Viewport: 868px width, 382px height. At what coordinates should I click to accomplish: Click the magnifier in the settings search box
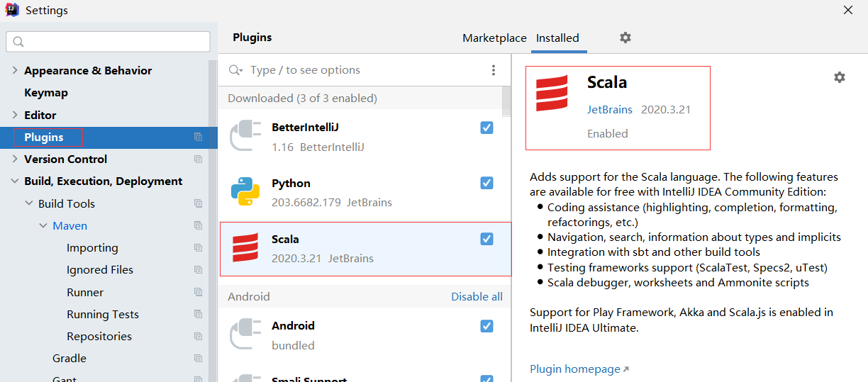click(x=18, y=42)
